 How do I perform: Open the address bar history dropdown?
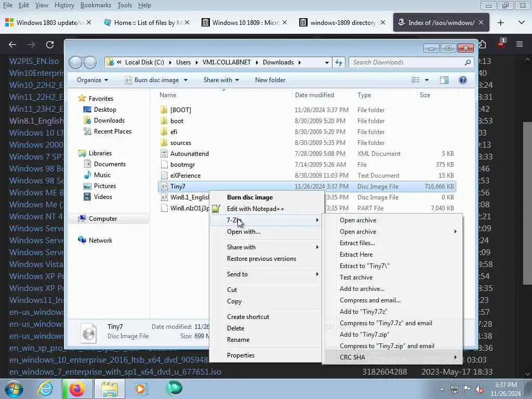coord(327,62)
